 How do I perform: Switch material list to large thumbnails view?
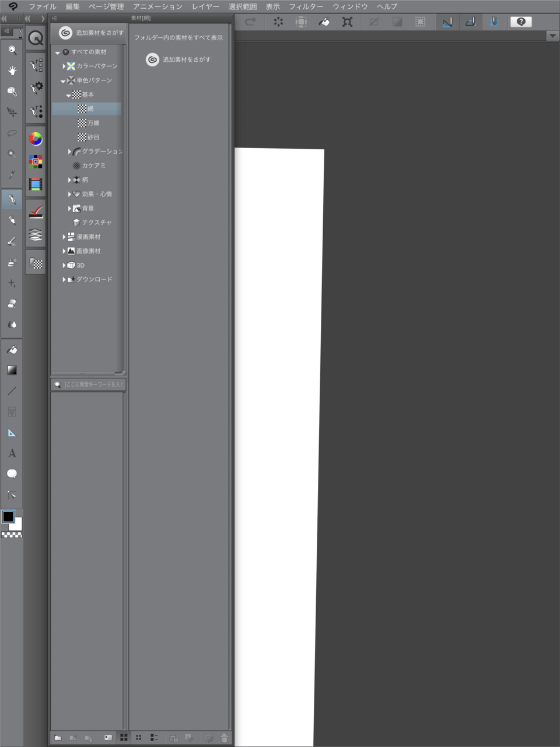tap(124, 738)
